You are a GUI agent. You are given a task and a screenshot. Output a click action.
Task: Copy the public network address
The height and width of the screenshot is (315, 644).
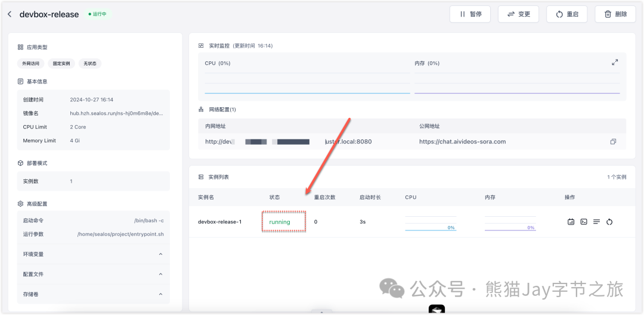(x=613, y=142)
